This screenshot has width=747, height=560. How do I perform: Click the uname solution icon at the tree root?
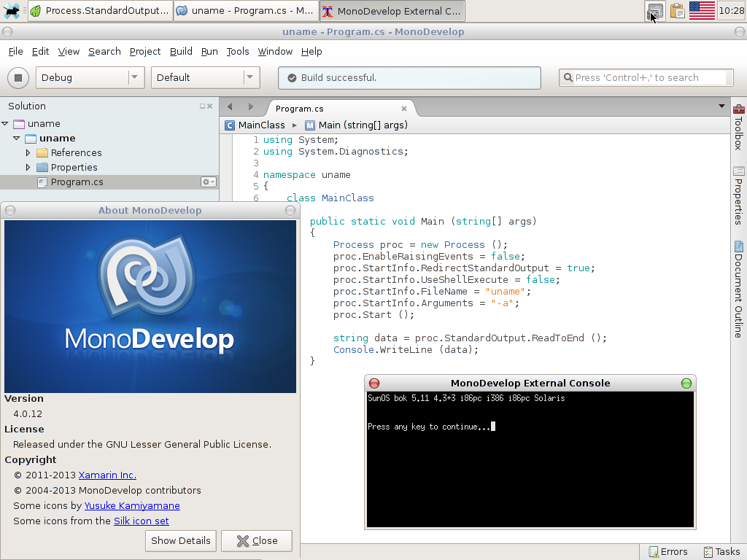pyautogui.click(x=19, y=124)
